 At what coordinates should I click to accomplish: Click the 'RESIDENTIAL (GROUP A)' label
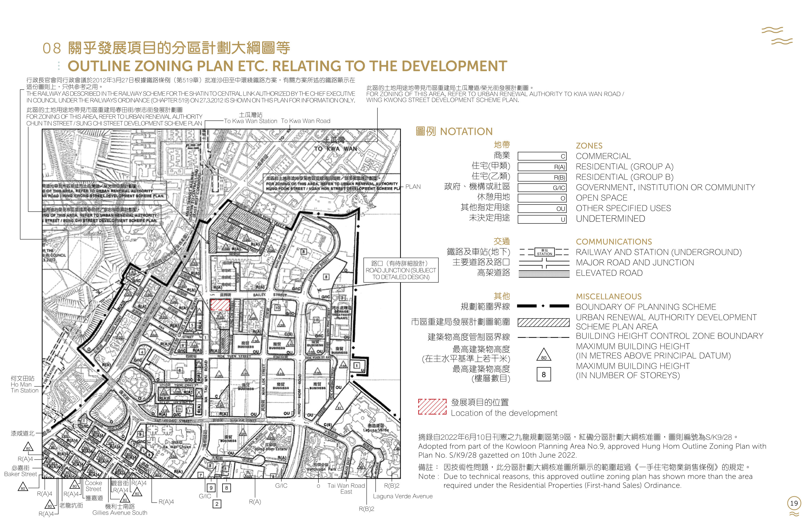(624, 167)
